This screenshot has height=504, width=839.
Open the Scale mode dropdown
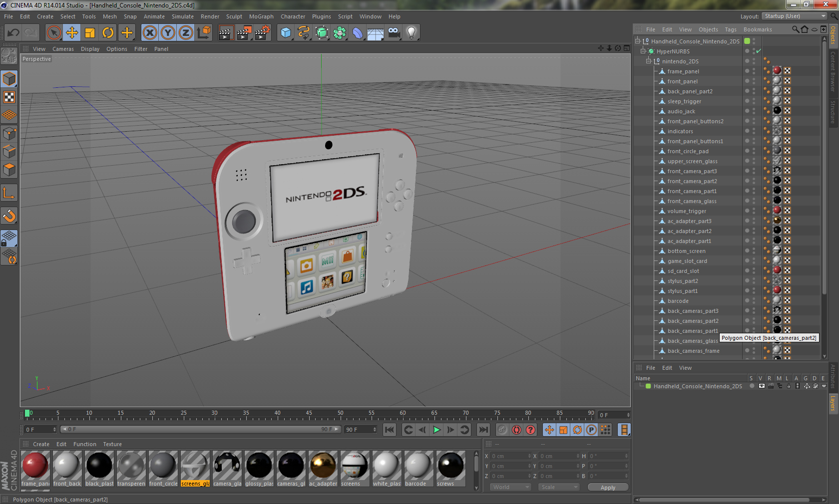tap(559, 487)
